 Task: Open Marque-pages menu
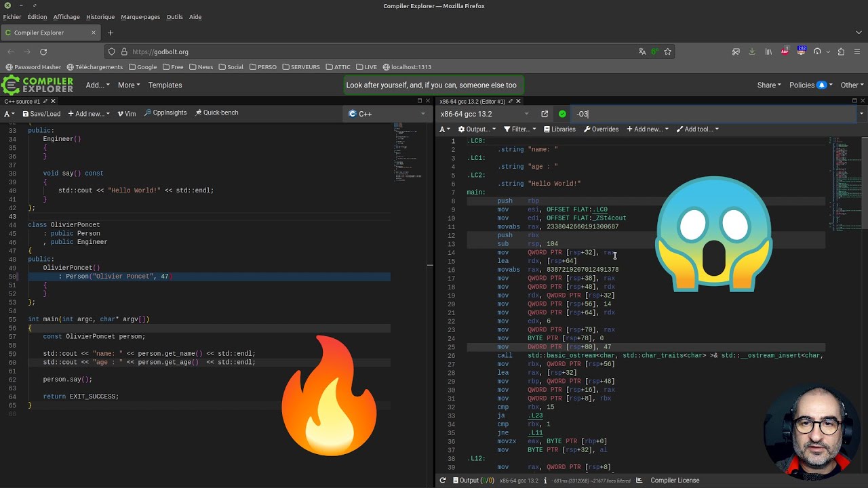(140, 17)
